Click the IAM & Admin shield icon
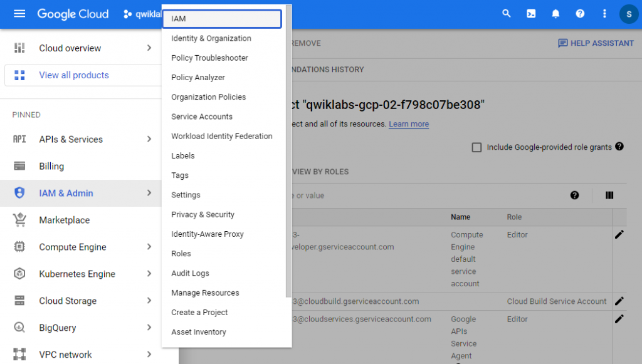The height and width of the screenshot is (364, 642). point(19,192)
